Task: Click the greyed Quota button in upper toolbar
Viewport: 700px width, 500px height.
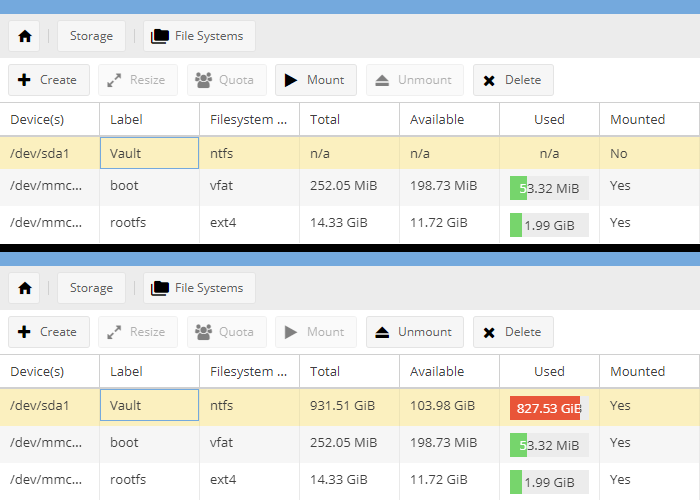Action: click(227, 80)
